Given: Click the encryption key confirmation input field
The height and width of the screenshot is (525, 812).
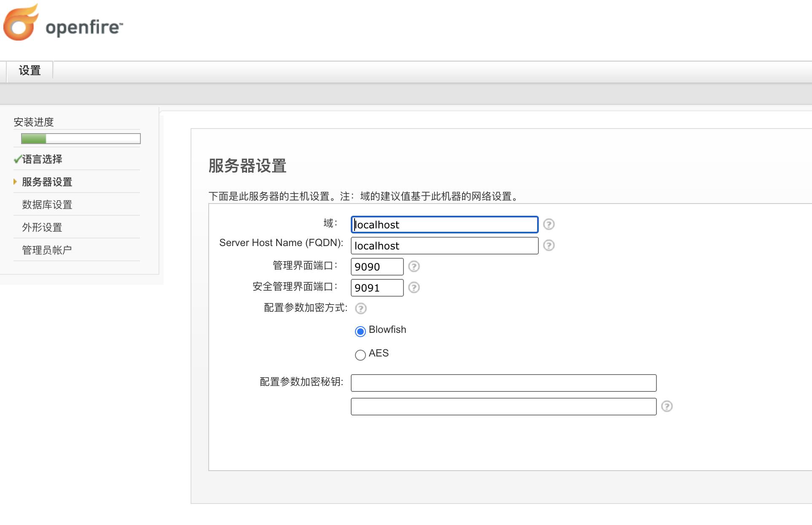Looking at the screenshot, I should [503, 407].
